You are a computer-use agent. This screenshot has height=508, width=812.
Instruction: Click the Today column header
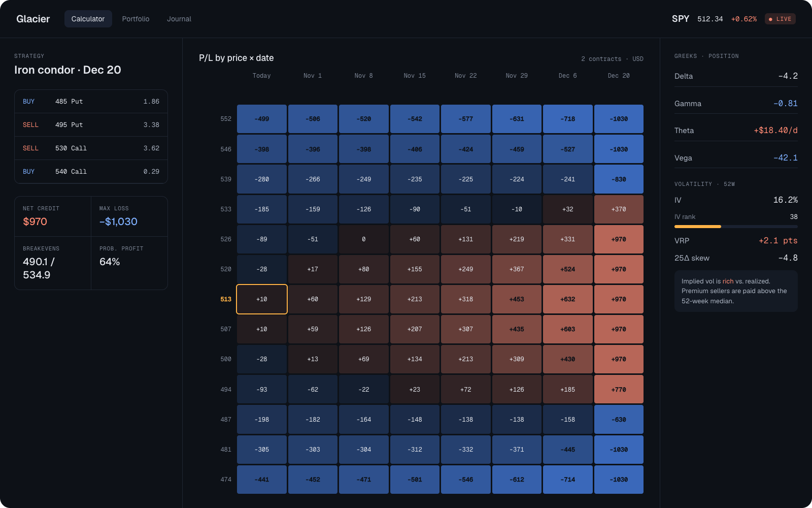click(x=262, y=76)
